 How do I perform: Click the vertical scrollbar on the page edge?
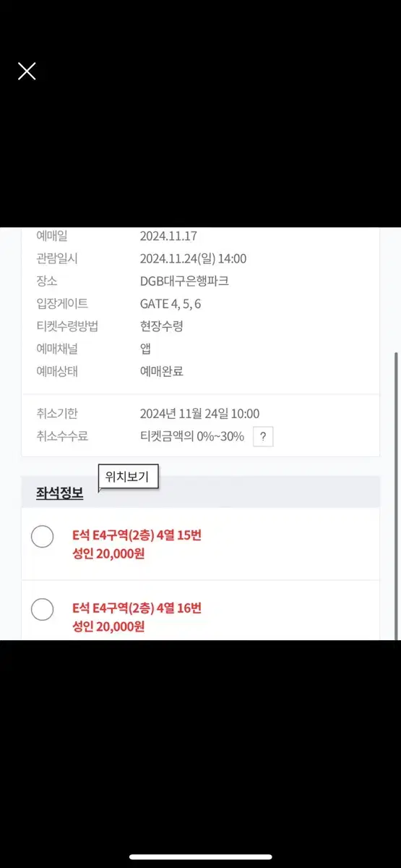point(396,495)
